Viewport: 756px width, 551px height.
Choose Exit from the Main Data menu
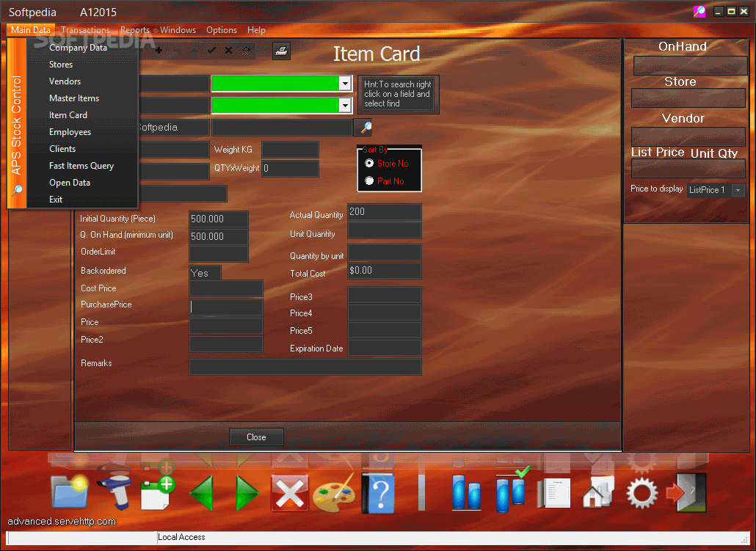[x=82, y=199]
